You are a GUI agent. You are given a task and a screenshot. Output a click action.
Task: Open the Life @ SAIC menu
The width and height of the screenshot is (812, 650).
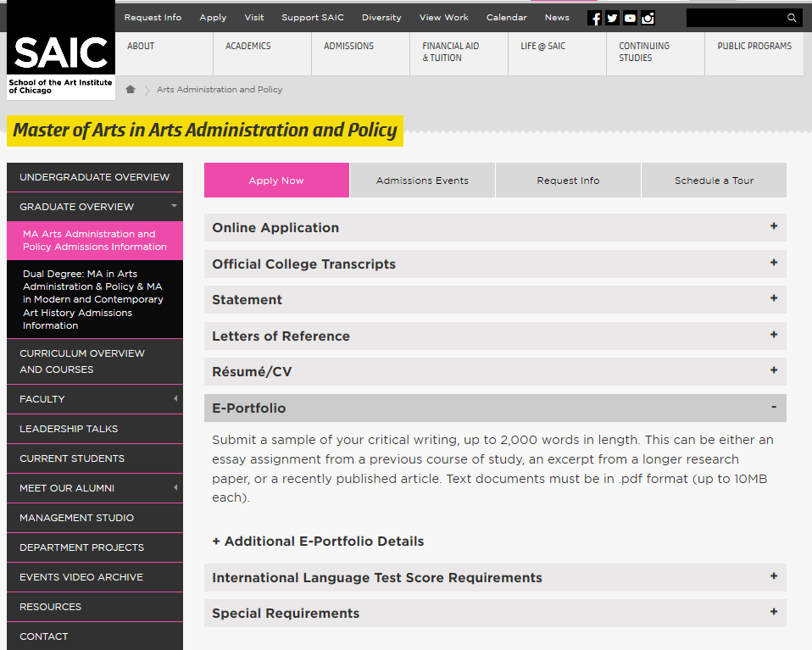pos(557,54)
